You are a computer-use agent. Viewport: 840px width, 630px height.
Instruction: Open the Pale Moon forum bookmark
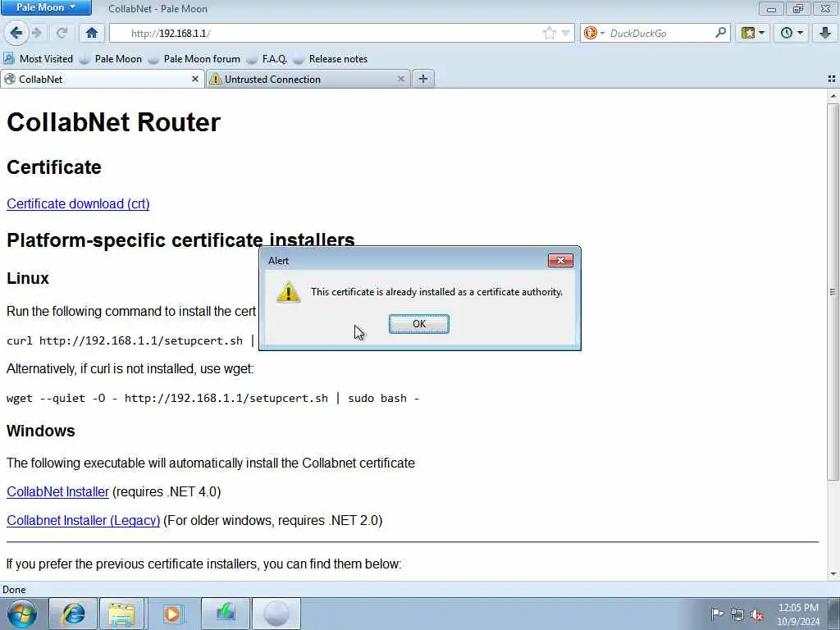point(194,59)
